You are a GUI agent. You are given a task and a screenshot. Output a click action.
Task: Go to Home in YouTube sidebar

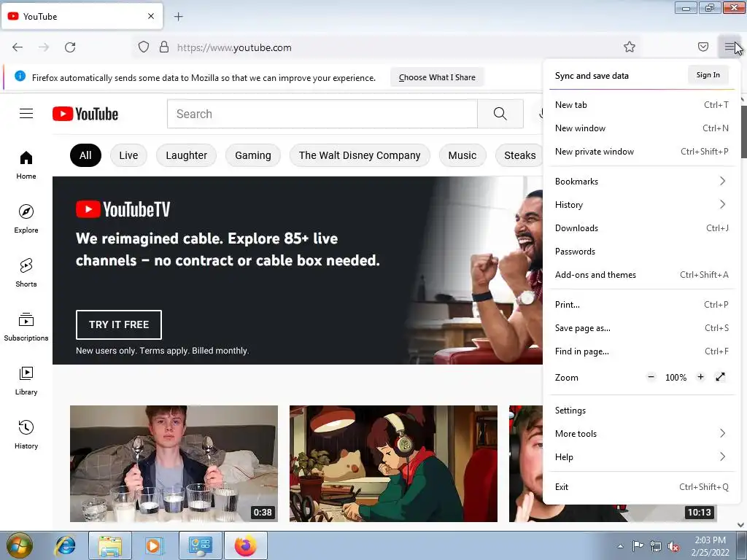tap(26, 166)
